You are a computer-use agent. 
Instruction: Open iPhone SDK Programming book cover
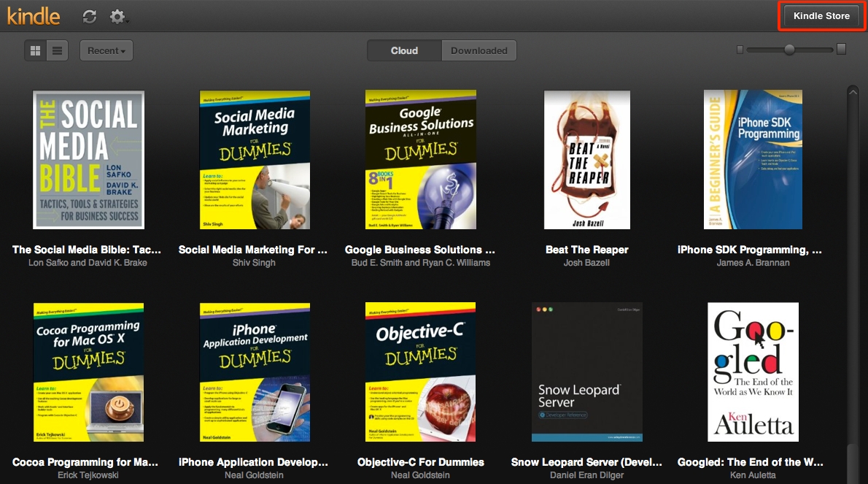coord(753,160)
